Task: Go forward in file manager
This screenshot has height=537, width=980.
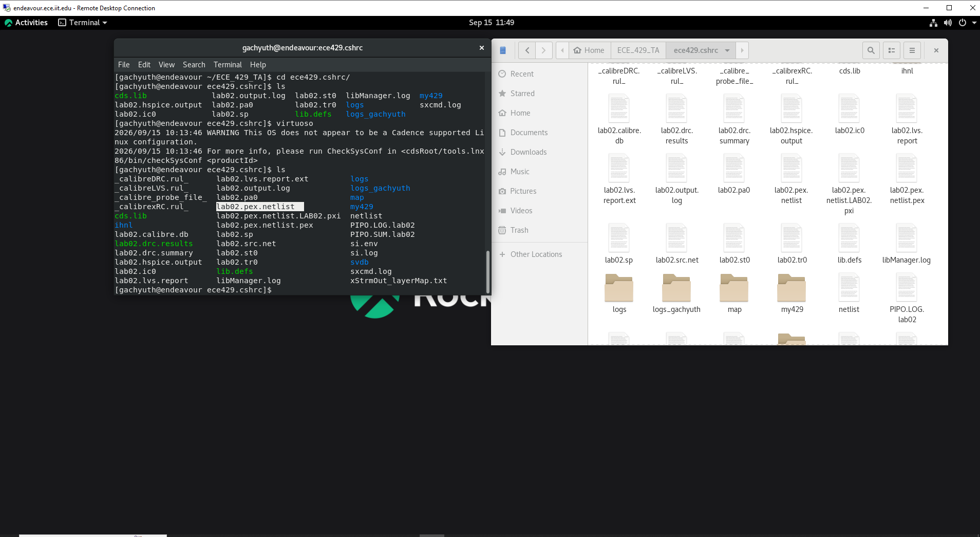Action: coord(543,50)
